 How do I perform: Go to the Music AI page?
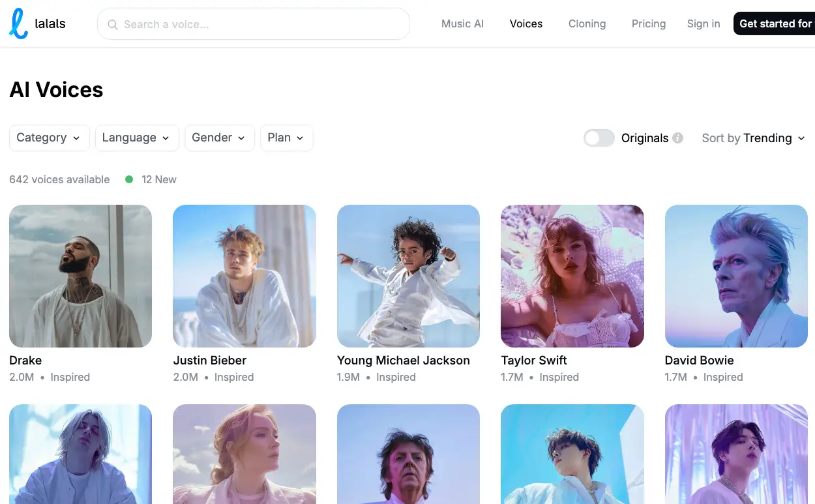(462, 24)
